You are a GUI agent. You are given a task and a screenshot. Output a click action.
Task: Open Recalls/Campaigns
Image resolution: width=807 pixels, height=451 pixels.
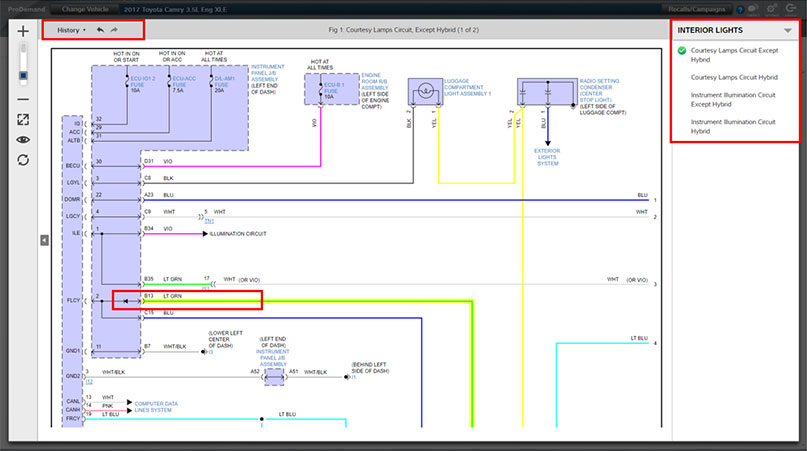[x=696, y=9]
